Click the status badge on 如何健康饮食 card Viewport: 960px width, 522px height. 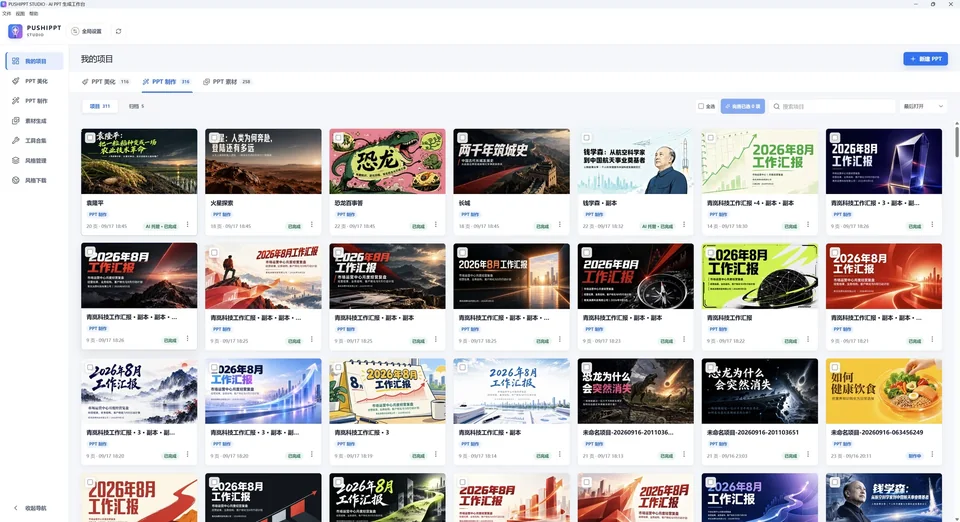914,456
